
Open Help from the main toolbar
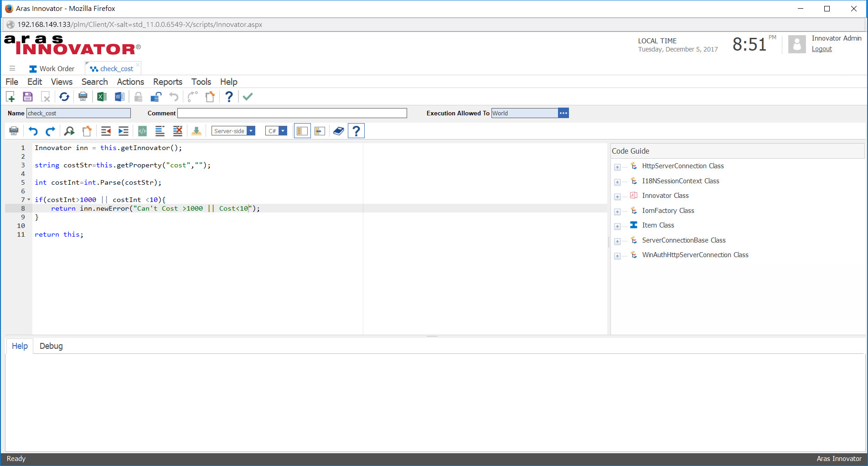pyautogui.click(x=229, y=97)
